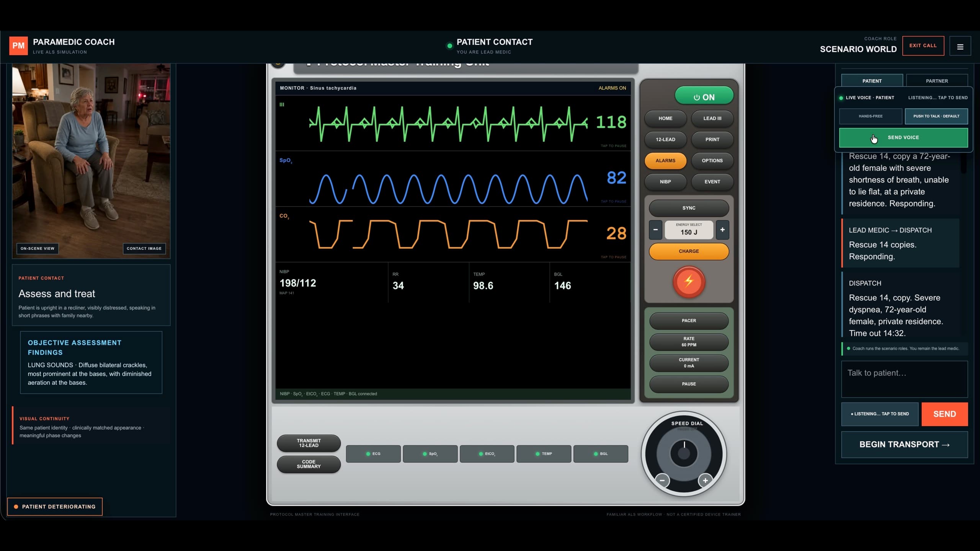This screenshot has height=551, width=980.
Task: Toggle the SYNC mode button
Action: click(x=689, y=208)
